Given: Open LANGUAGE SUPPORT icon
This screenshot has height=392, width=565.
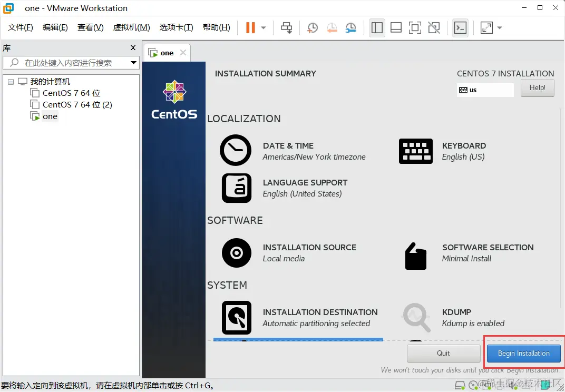Looking at the screenshot, I should [x=236, y=188].
